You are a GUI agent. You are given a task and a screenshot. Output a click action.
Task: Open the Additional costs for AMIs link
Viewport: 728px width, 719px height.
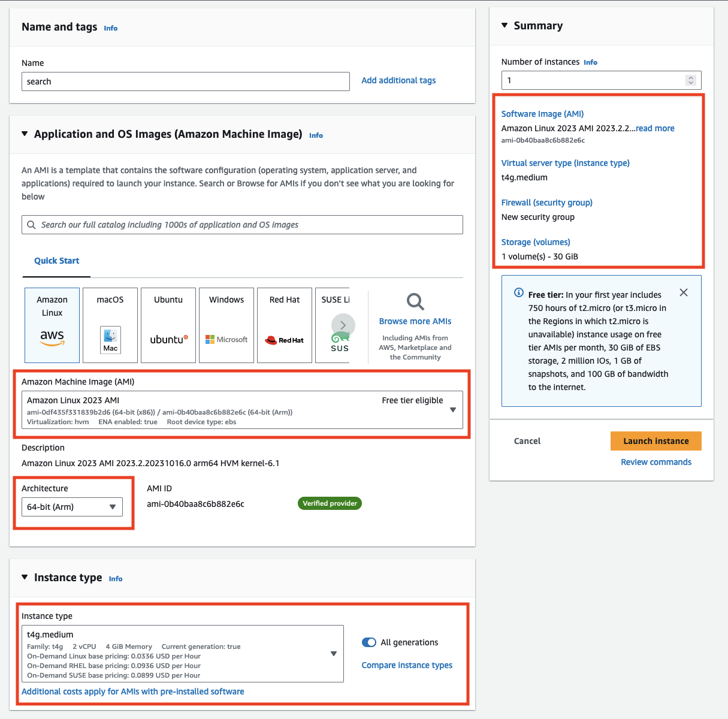pos(133,691)
